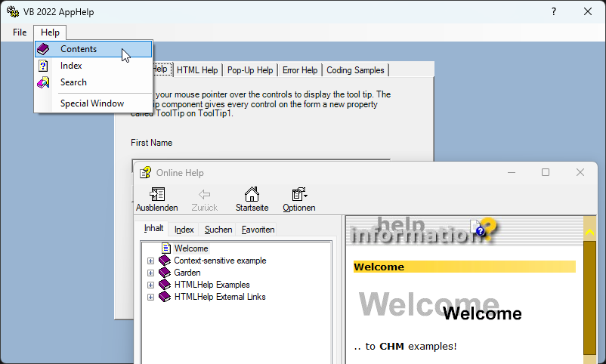The height and width of the screenshot is (364, 606).
Task: Switch to the Error Help tab
Action: point(300,70)
